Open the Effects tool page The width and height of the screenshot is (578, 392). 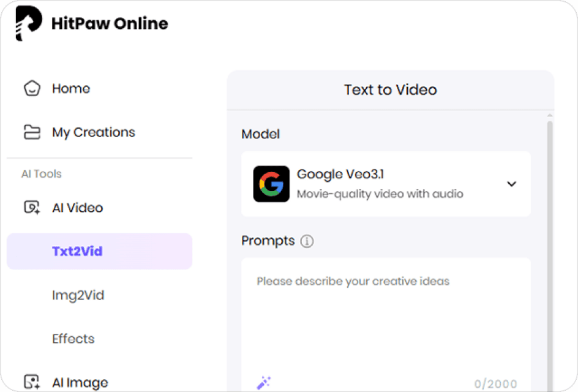[73, 339]
